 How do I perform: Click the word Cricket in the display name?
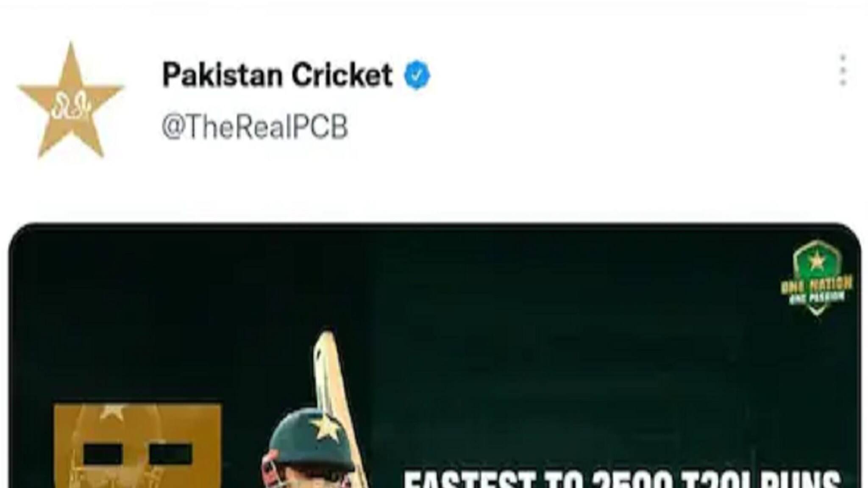pyautogui.click(x=342, y=75)
